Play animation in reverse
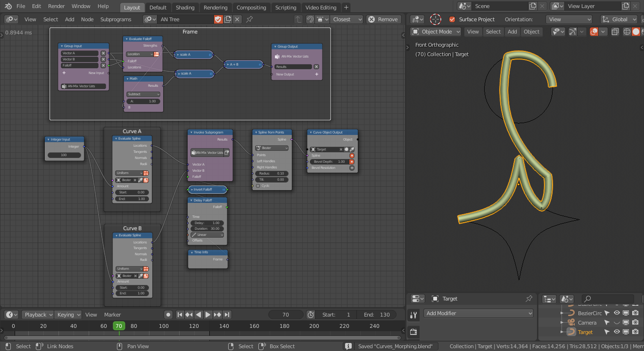Screen dimensions: 644x351 [x=198, y=315]
